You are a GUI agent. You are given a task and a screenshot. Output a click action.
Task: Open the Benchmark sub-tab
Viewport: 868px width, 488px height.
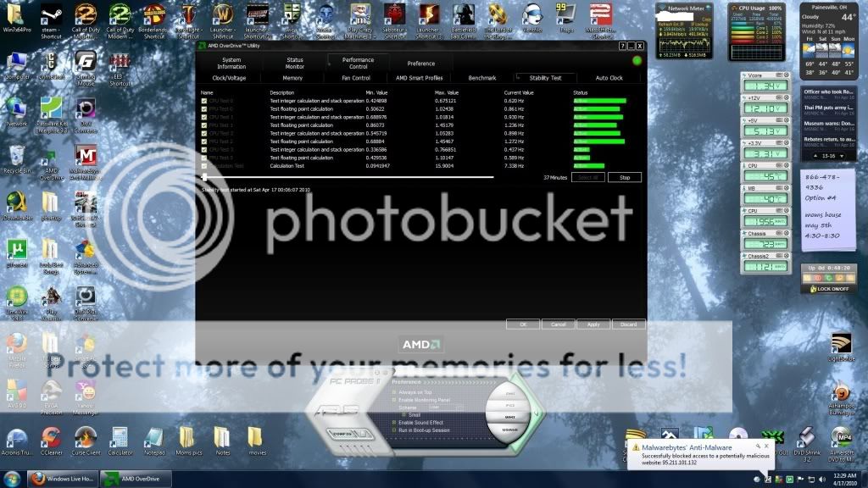(x=482, y=78)
